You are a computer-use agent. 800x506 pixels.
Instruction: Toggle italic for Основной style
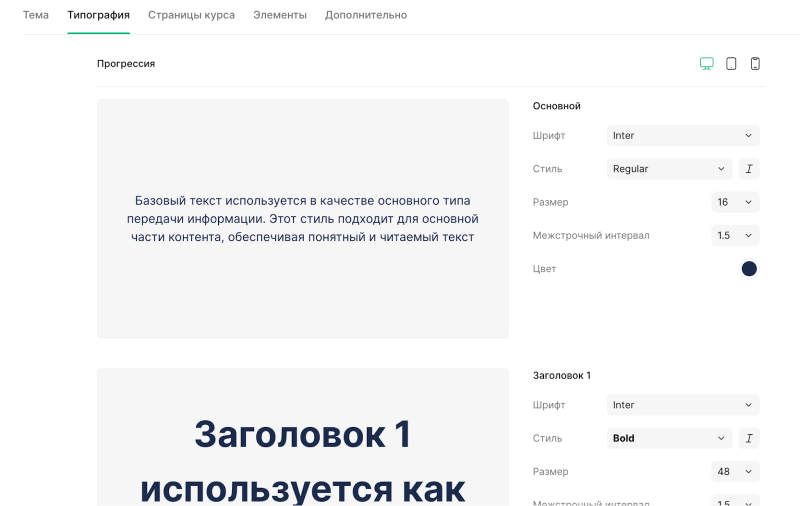[749, 169]
